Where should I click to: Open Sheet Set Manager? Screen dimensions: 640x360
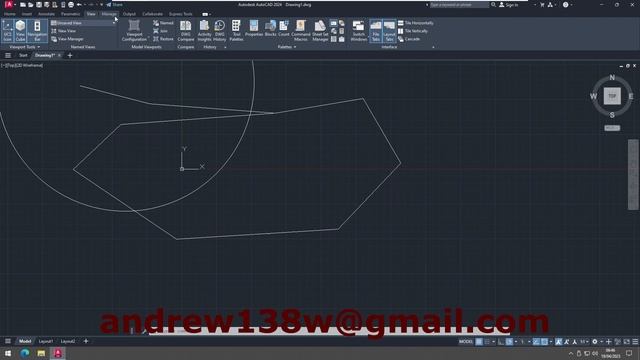[x=320, y=31]
